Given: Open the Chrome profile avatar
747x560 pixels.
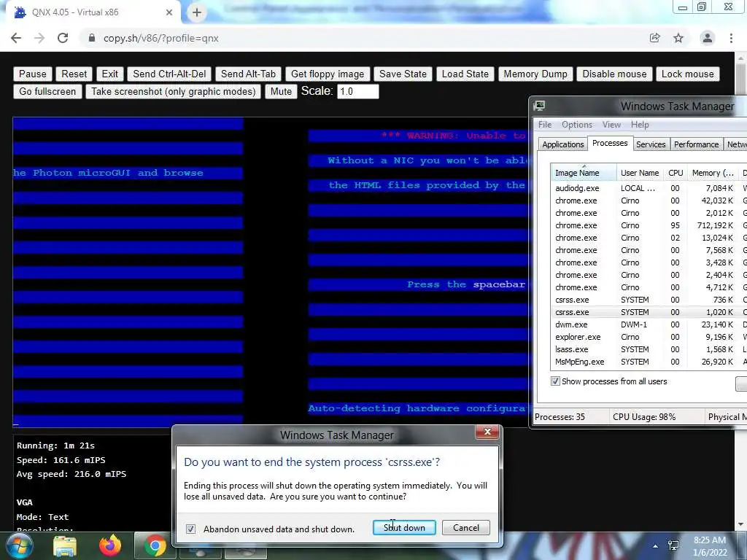Looking at the screenshot, I should pos(708,38).
